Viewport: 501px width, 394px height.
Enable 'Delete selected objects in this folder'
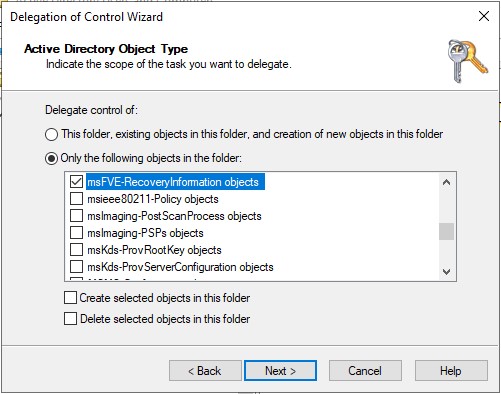click(x=70, y=319)
